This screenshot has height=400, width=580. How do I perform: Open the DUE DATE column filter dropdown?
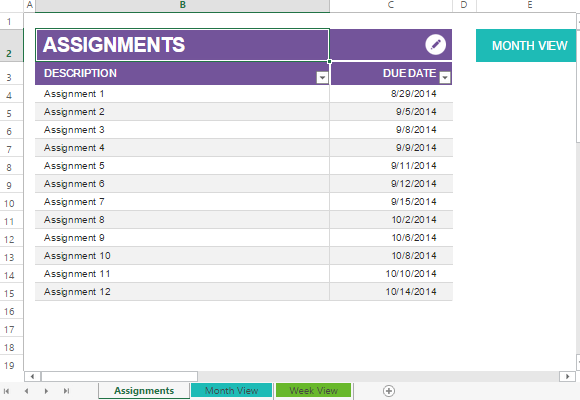coord(445,77)
